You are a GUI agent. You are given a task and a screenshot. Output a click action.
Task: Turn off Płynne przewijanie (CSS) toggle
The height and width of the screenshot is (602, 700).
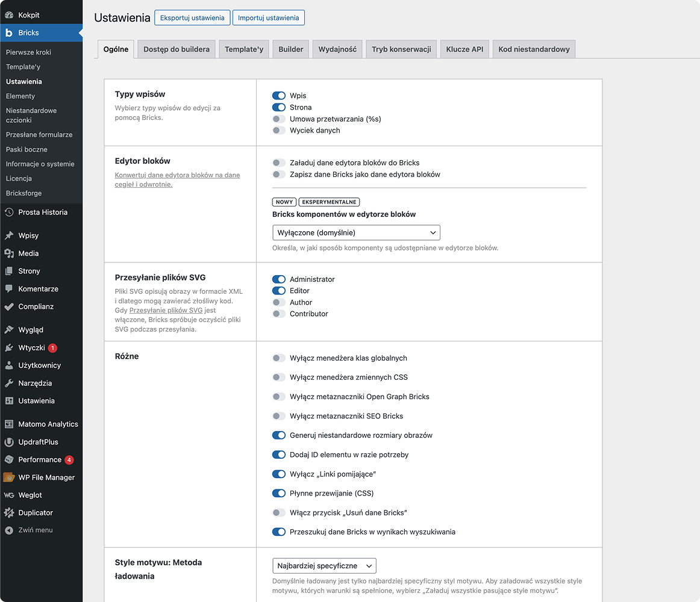279,494
